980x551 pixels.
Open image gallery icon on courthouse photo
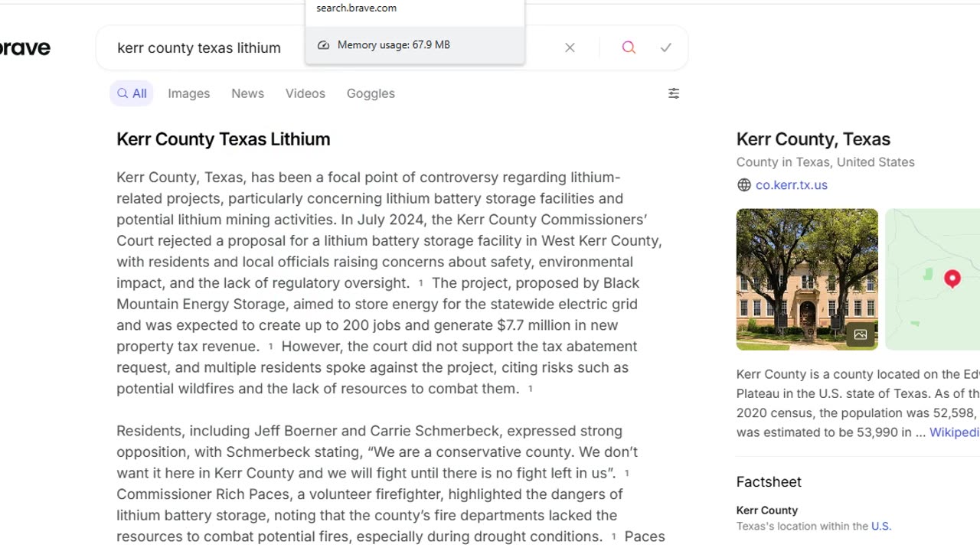(861, 334)
